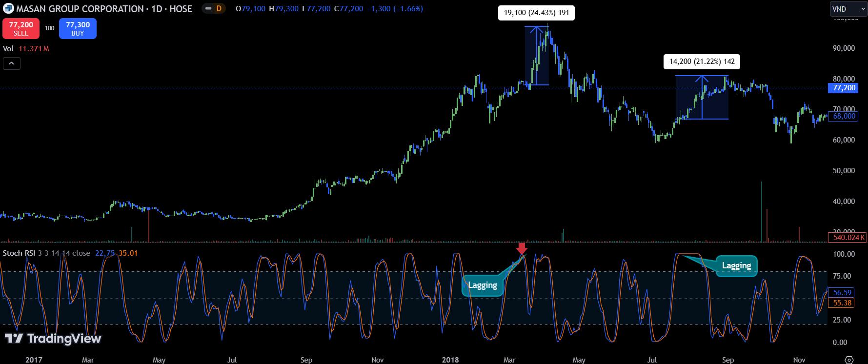This screenshot has height=364, width=868.
Task: Click the right Lagging callout
Action: [736, 266]
